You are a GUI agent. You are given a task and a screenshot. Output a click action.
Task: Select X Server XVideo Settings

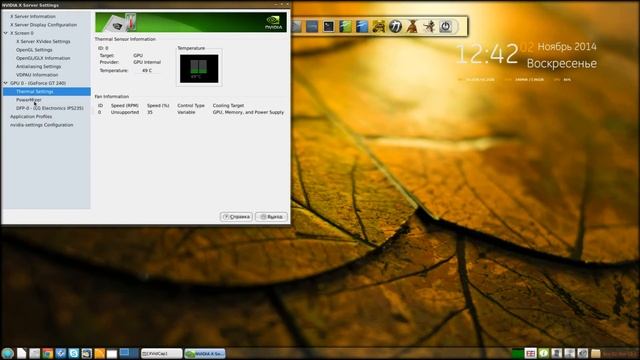coord(43,41)
